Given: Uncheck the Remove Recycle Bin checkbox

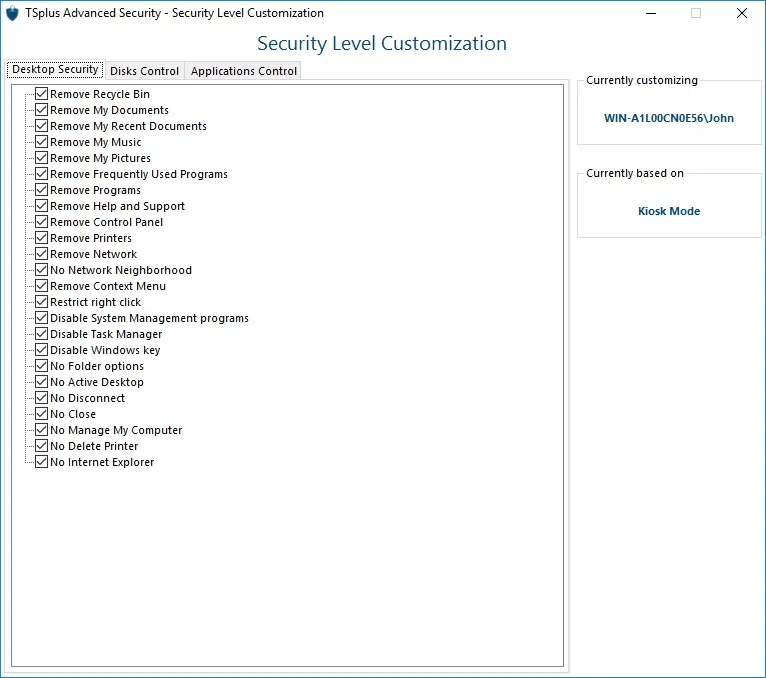Looking at the screenshot, I should 42,93.
